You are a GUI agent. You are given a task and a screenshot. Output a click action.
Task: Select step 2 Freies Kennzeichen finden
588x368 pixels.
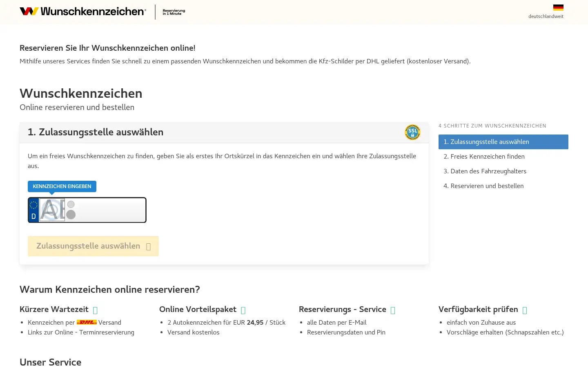(x=503, y=157)
